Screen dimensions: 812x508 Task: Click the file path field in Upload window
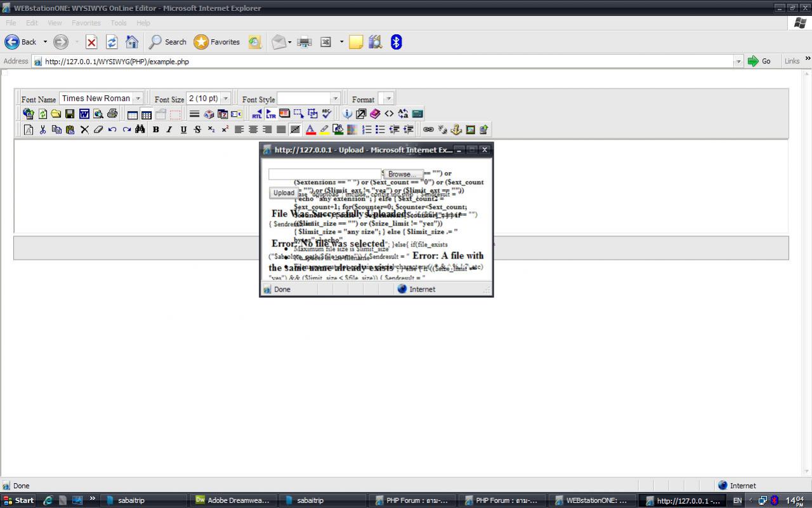pos(325,174)
